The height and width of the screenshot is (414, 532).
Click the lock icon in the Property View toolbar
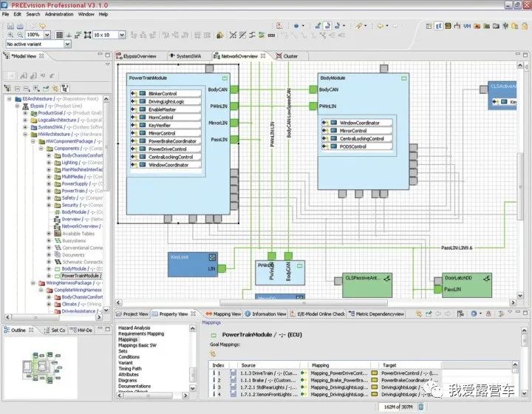tap(488, 314)
